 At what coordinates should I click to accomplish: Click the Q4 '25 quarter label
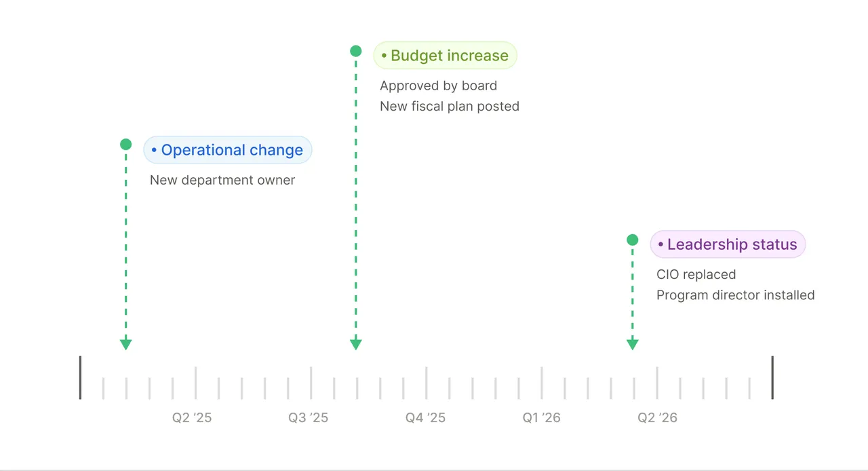pyautogui.click(x=426, y=417)
